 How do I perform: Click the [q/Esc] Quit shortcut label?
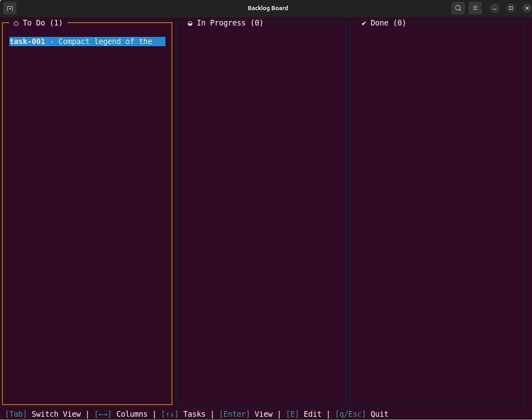[x=362, y=414]
